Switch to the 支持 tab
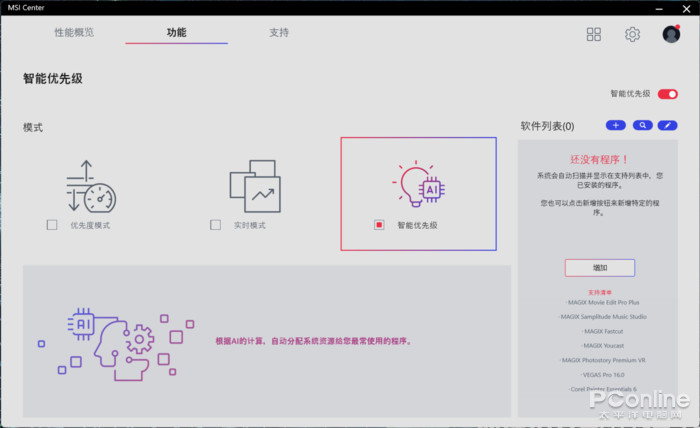The width and height of the screenshot is (700, 428). (x=279, y=33)
